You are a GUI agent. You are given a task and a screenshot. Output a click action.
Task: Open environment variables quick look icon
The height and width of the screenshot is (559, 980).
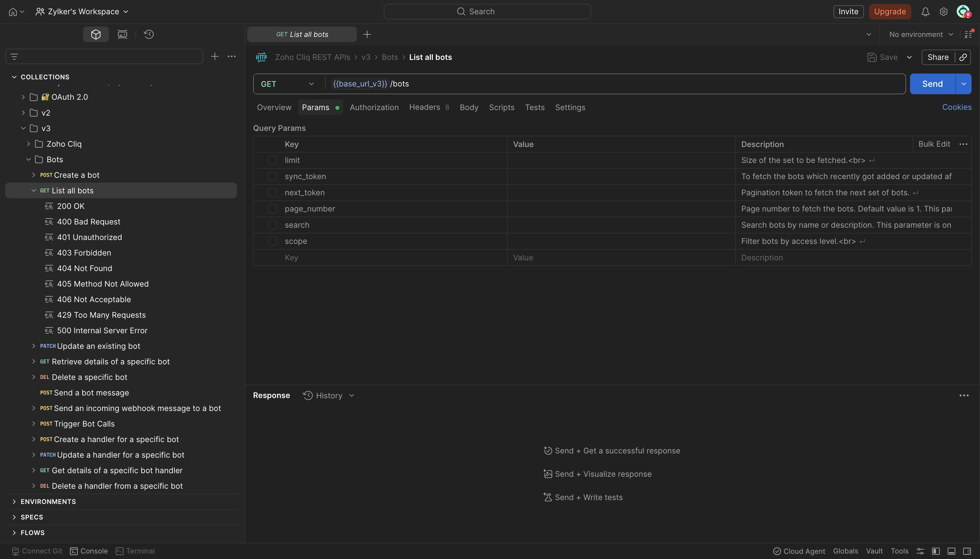[968, 34]
